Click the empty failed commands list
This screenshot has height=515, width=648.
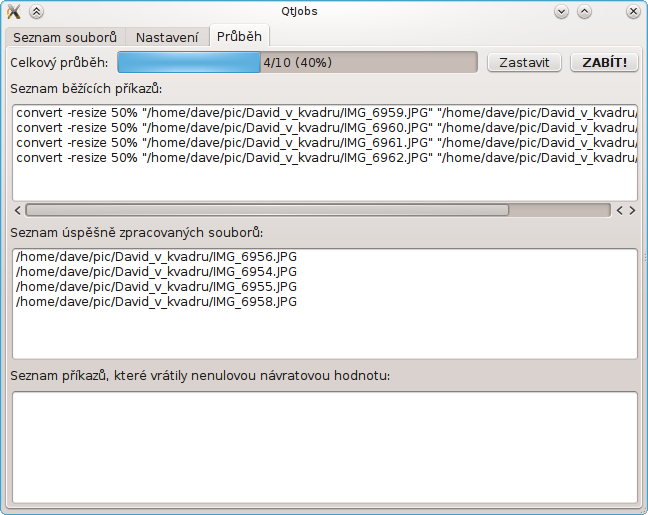[324, 447]
